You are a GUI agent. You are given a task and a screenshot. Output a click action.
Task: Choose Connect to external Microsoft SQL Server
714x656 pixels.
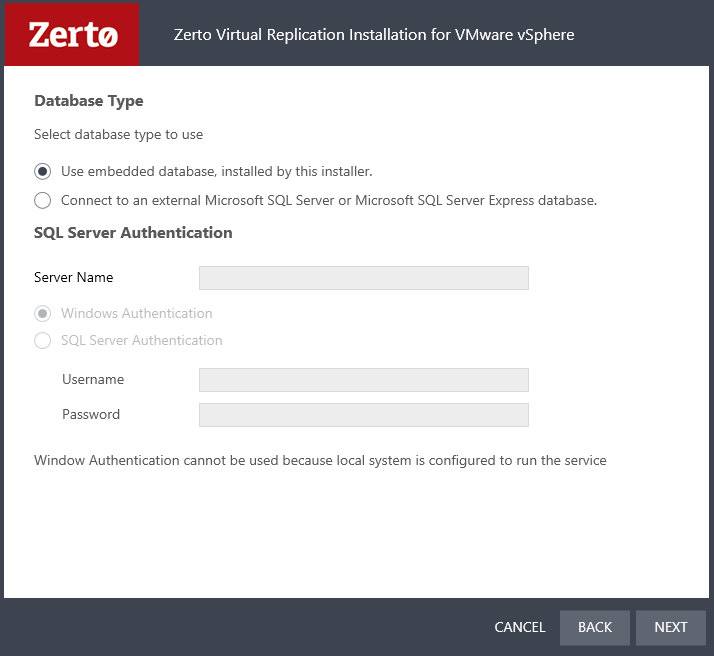43,201
